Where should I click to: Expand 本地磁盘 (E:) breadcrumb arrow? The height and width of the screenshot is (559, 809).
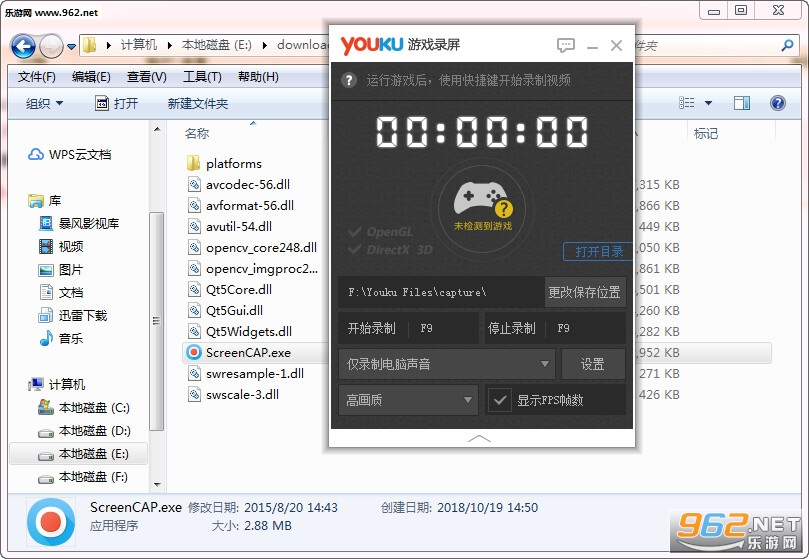(265, 45)
